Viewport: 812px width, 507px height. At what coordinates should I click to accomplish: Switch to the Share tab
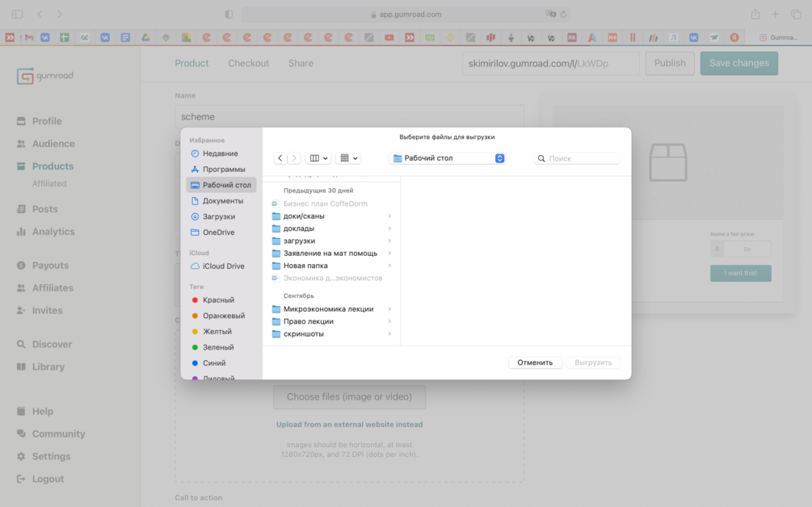click(x=301, y=63)
